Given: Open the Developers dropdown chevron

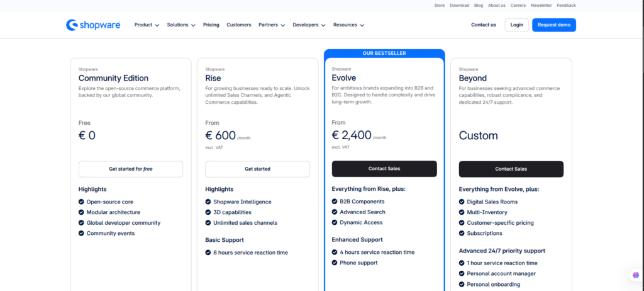Looking at the screenshot, I should click(x=323, y=25).
